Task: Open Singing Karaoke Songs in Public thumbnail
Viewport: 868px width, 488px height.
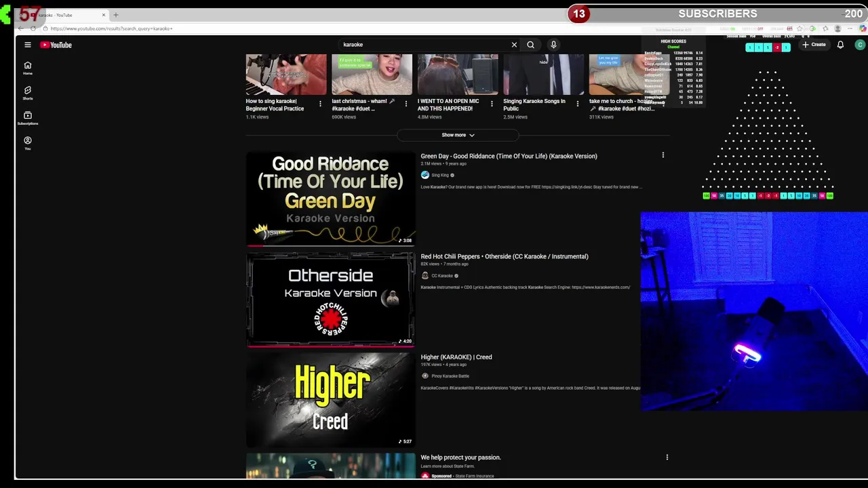Action: pos(543,75)
